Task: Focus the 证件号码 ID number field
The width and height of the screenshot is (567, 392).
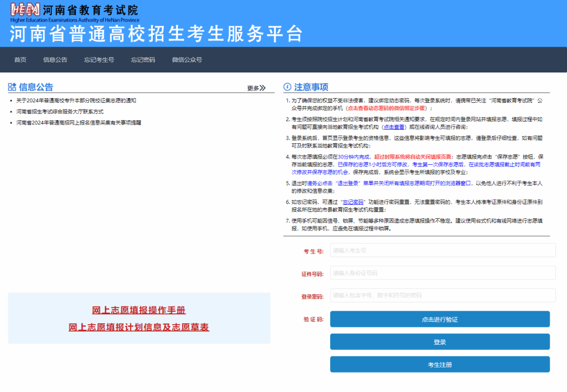Action: coord(443,273)
